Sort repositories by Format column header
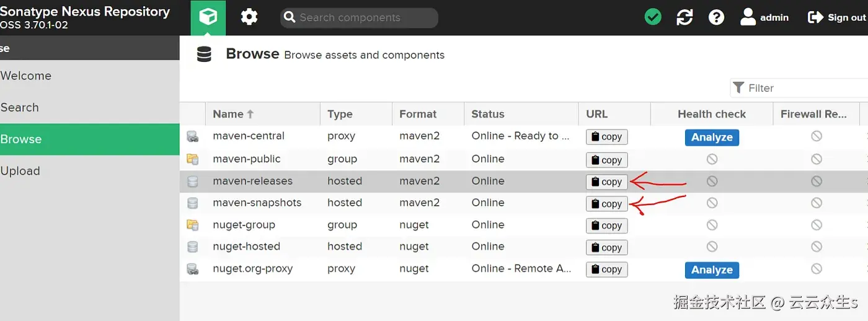Screen dimensions: 868x321 pyautogui.click(x=418, y=114)
